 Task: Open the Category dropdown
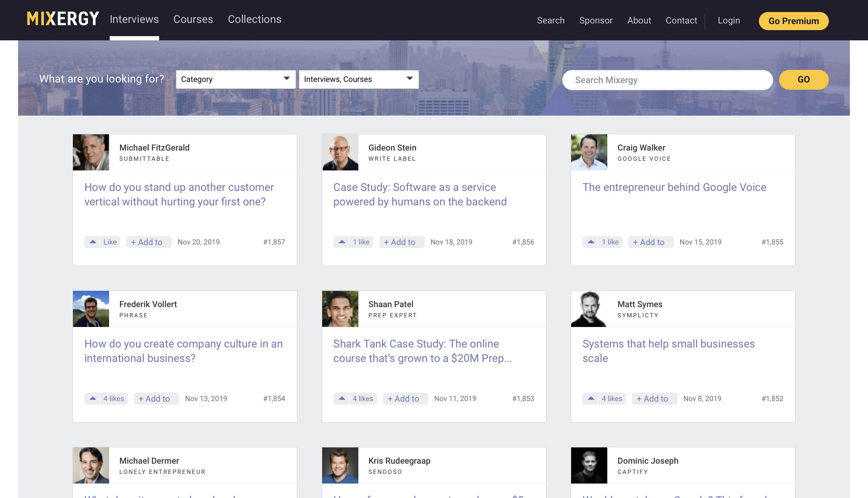pyautogui.click(x=236, y=79)
